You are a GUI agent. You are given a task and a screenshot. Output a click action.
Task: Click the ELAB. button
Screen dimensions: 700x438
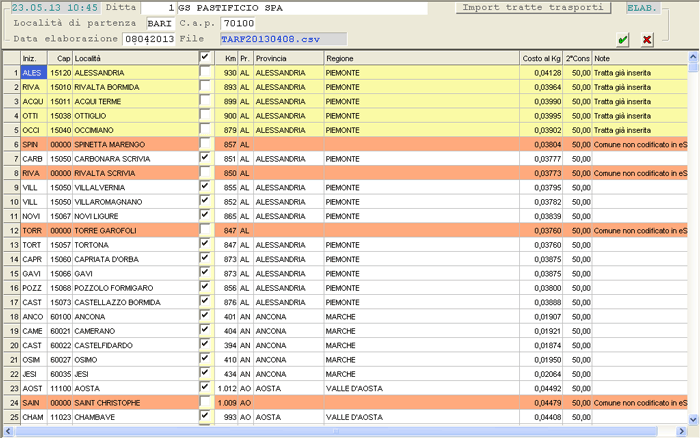tap(642, 8)
